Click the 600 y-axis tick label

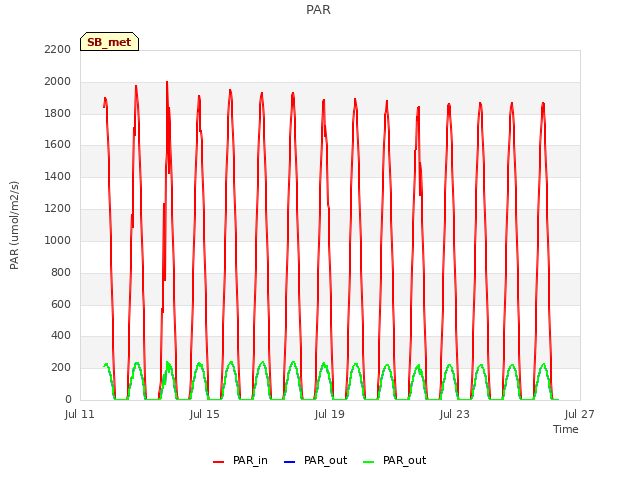(61, 304)
